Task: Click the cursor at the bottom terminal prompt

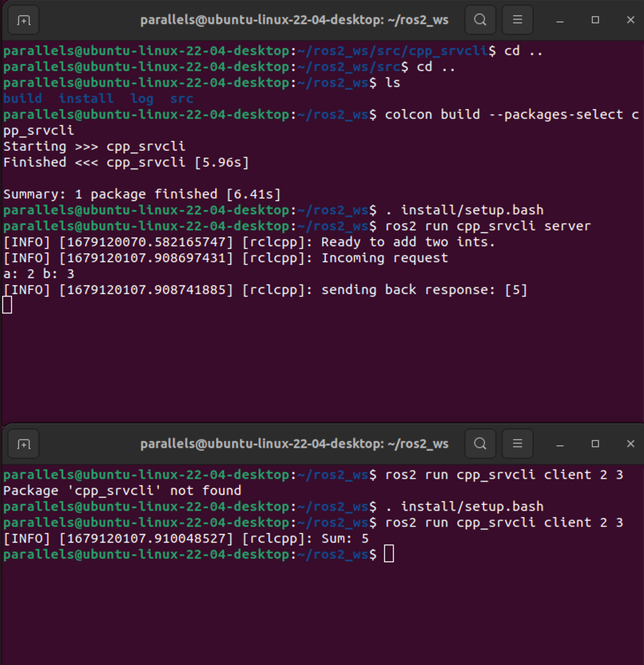Action: [388, 554]
